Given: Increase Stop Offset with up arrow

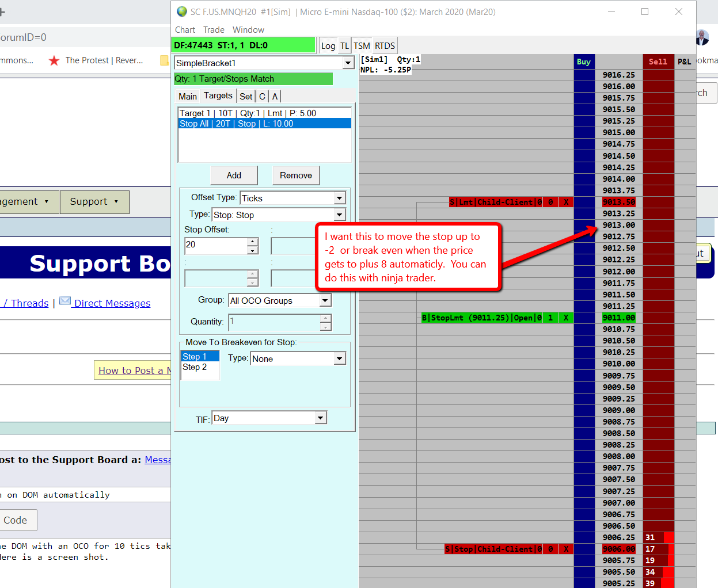Looking at the screenshot, I should click(252, 242).
